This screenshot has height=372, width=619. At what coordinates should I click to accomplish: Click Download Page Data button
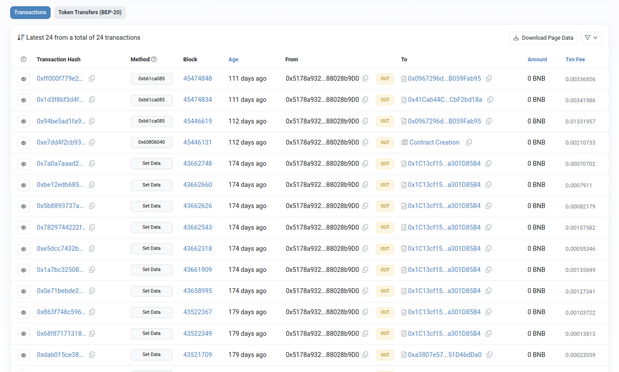click(543, 38)
